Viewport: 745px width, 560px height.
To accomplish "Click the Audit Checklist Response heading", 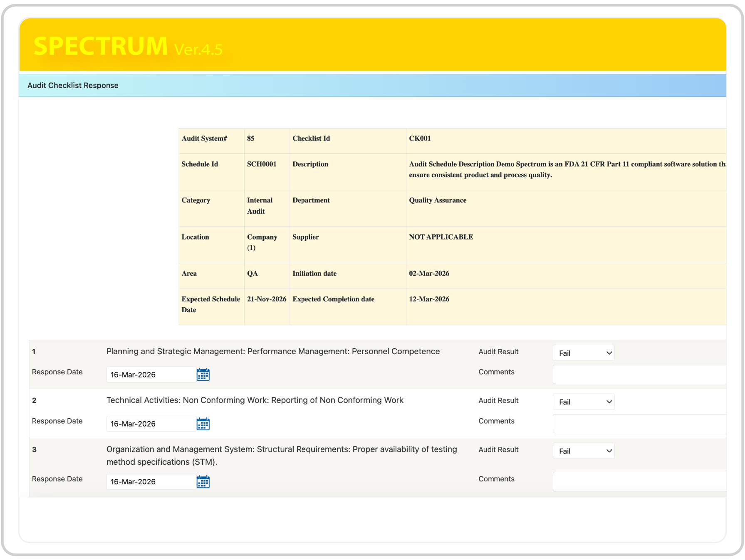I will pyautogui.click(x=73, y=85).
